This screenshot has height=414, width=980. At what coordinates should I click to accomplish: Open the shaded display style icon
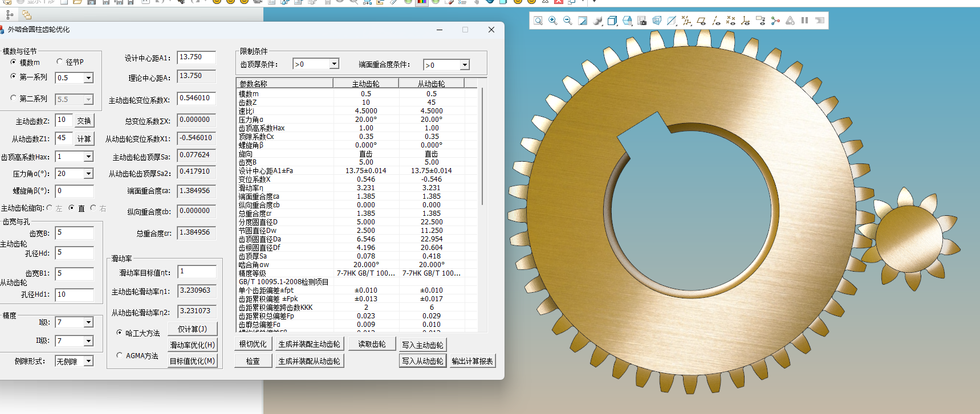click(597, 21)
